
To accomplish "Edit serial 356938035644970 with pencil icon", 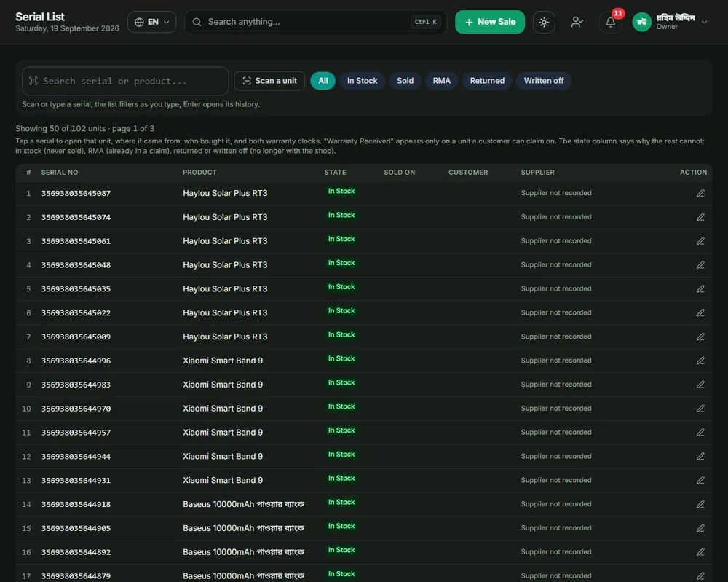I will [x=700, y=409].
